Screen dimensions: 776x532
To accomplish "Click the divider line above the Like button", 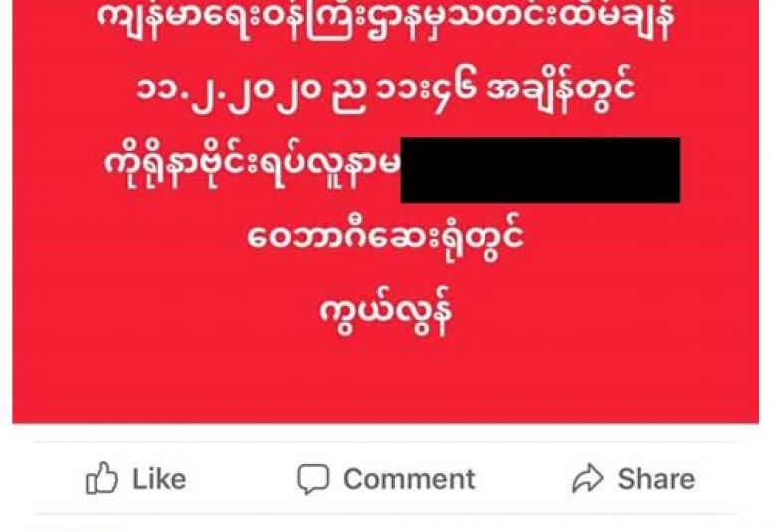I will coord(386,442).
